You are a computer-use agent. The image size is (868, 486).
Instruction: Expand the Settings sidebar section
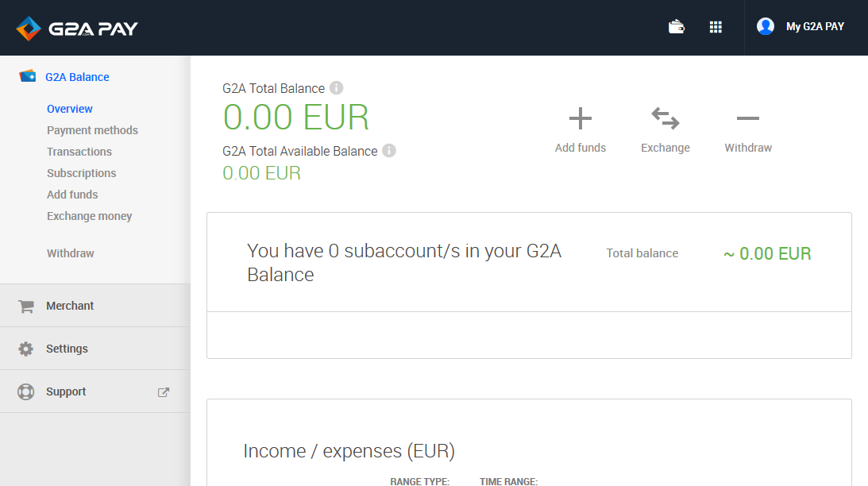point(95,349)
